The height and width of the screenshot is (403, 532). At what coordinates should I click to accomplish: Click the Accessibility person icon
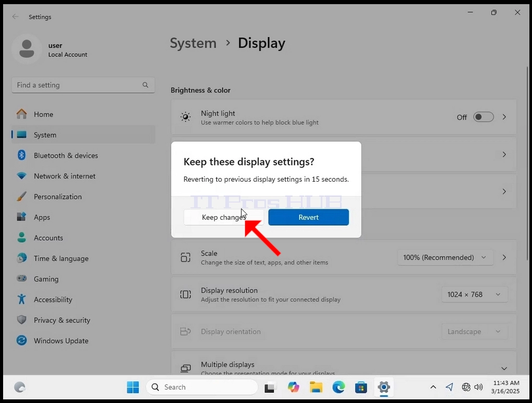click(22, 299)
